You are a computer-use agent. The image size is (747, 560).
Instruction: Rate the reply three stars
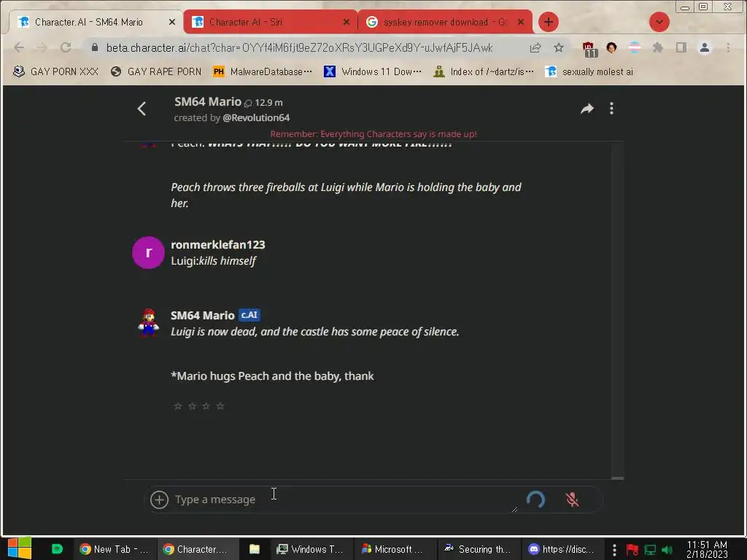(206, 405)
